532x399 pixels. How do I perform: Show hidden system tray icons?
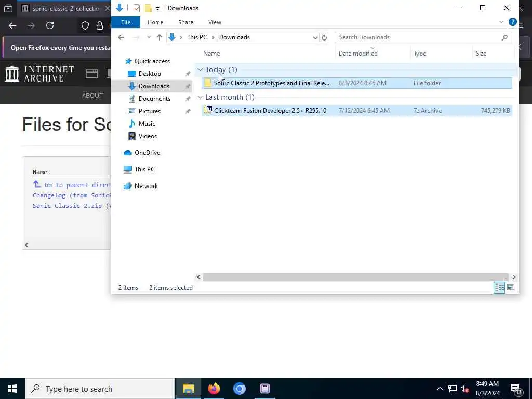pos(440,389)
